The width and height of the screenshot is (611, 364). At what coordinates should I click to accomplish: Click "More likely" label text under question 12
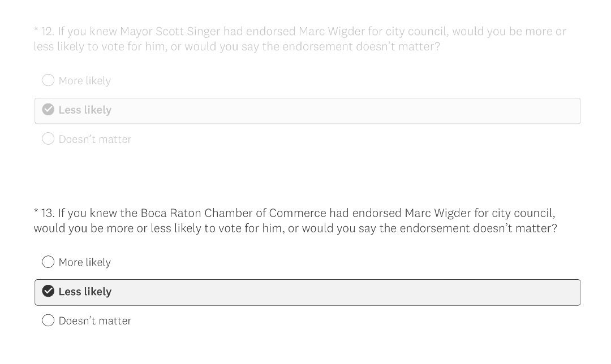click(84, 81)
